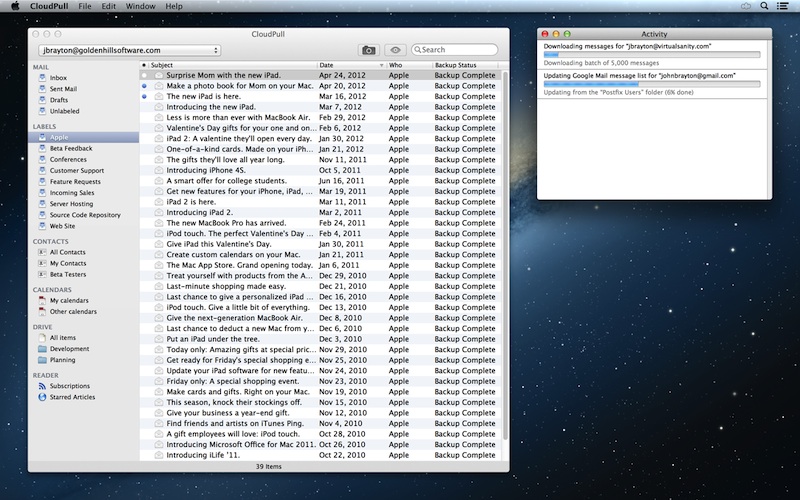Toggle the eye Quick Look button

pyautogui.click(x=395, y=49)
